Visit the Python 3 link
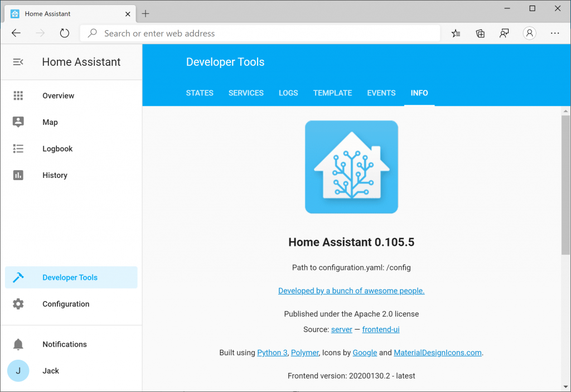The image size is (571, 392). pyautogui.click(x=272, y=352)
